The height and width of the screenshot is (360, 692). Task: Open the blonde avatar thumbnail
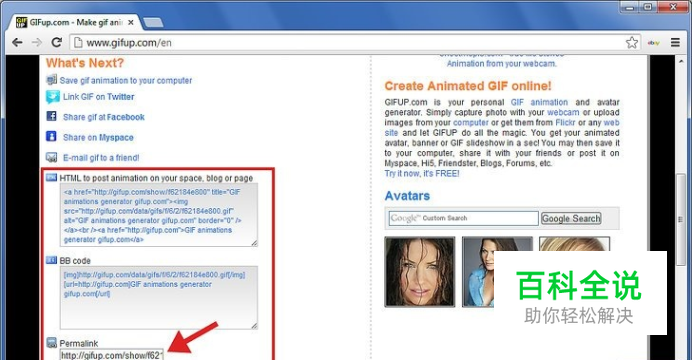point(574,244)
